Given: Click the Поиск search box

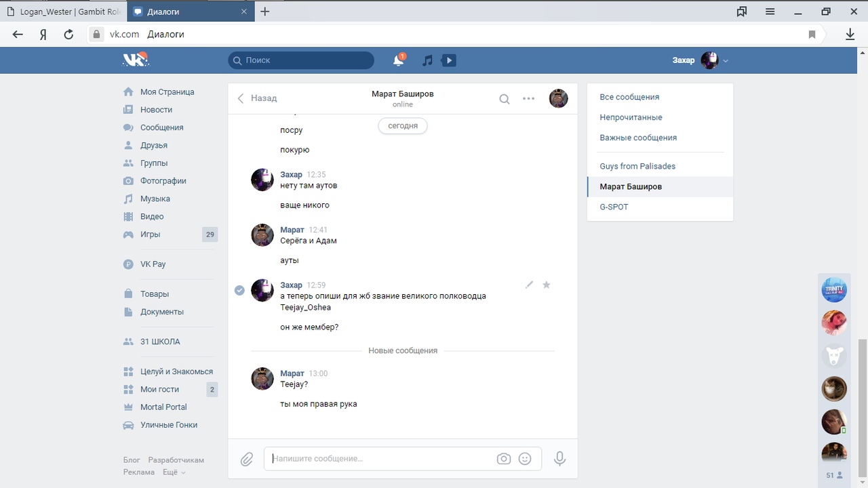Looking at the screenshot, I should click(301, 60).
